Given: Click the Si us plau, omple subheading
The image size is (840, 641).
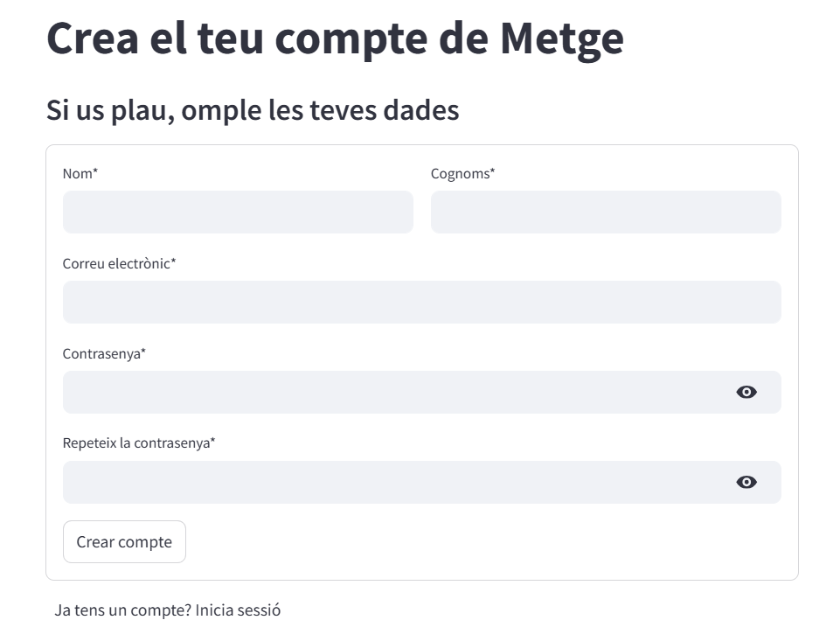Looking at the screenshot, I should 253,111.
